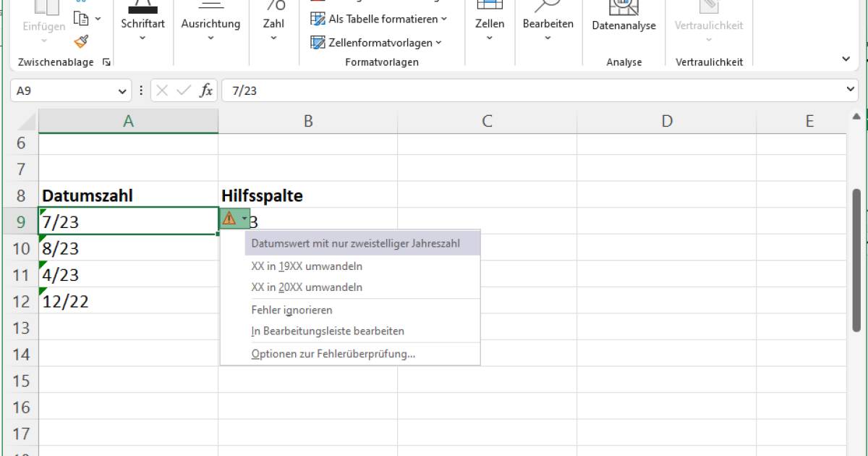Click the format painter brush icon
Viewport: 868px width, 456px height.
[x=81, y=41]
